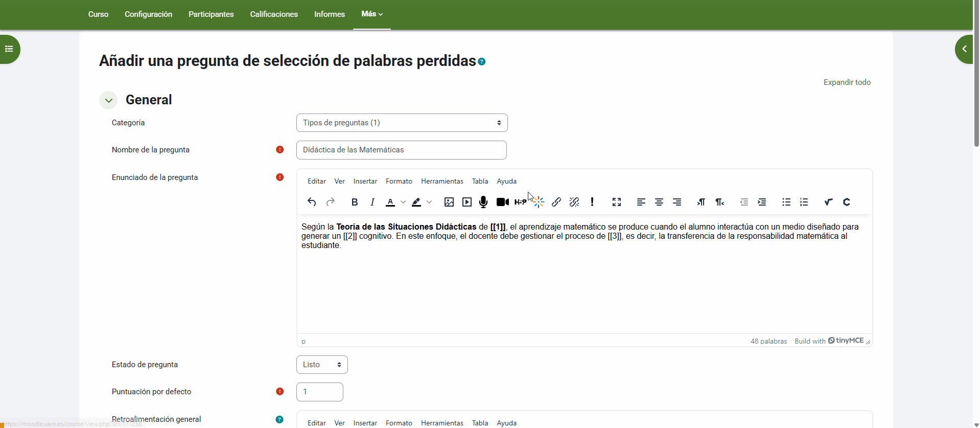Image resolution: width=980 pixels, height=428 pixels.
Task: Open the Editar menu in Enunciado editor
Action: pyautogui.click(x=317, y=181)
